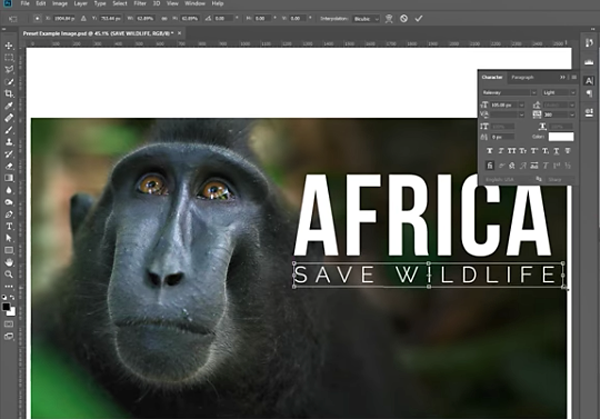The width and height of the screenshot is (600, 419).
Task: Select the Rectangular Marquee tool
Action: (x=9, y=57)
